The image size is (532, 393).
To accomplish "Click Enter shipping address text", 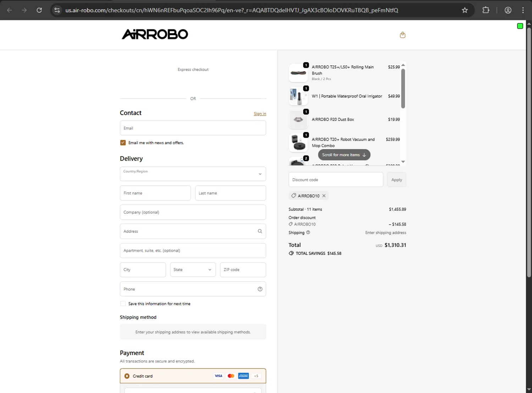I will coord(386,233).
